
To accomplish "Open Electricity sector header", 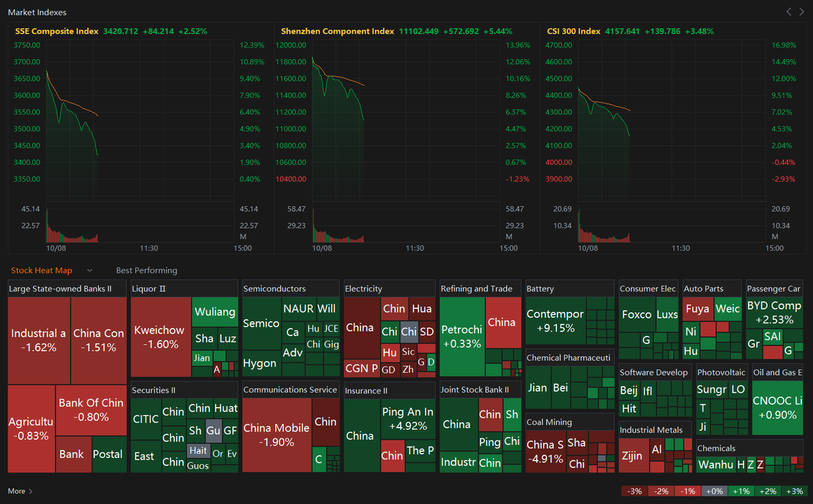I will [x=390, y=289].
